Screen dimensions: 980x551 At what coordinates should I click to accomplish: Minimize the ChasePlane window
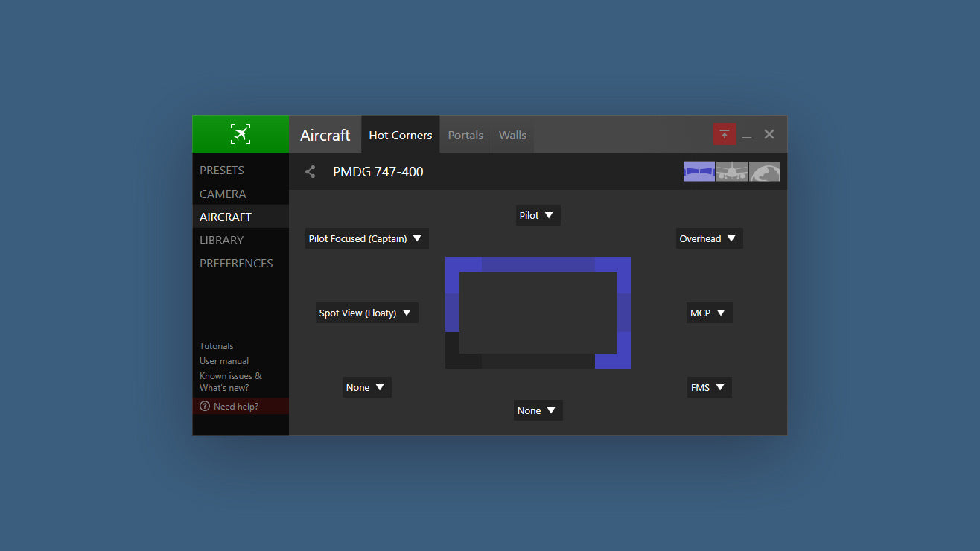point(747,136)
